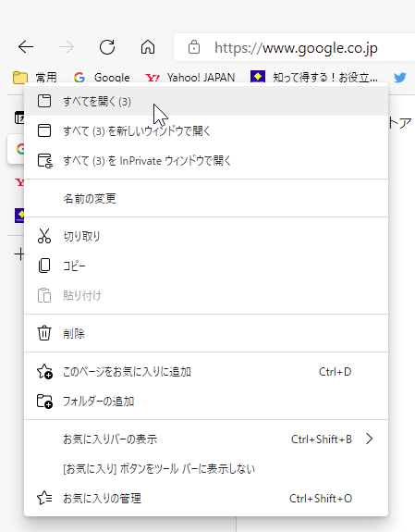The image size is (415, 532).
Task: Expand お気に入りバーの表示 submenu arrow
Action: coord(370,439)
